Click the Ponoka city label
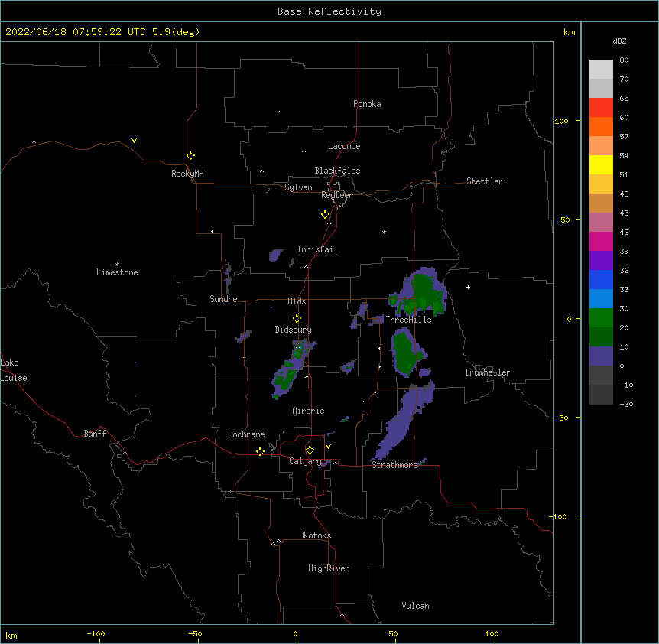Viewport: 659px width, 644px height. pyautogui.click(x=367, y=104)
